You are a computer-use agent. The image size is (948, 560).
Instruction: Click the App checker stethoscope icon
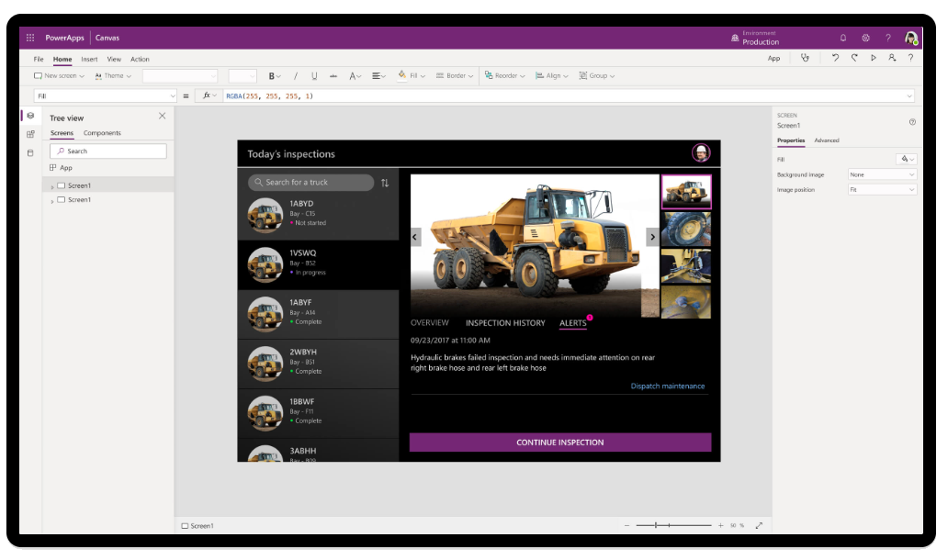[x=805, y=58]
